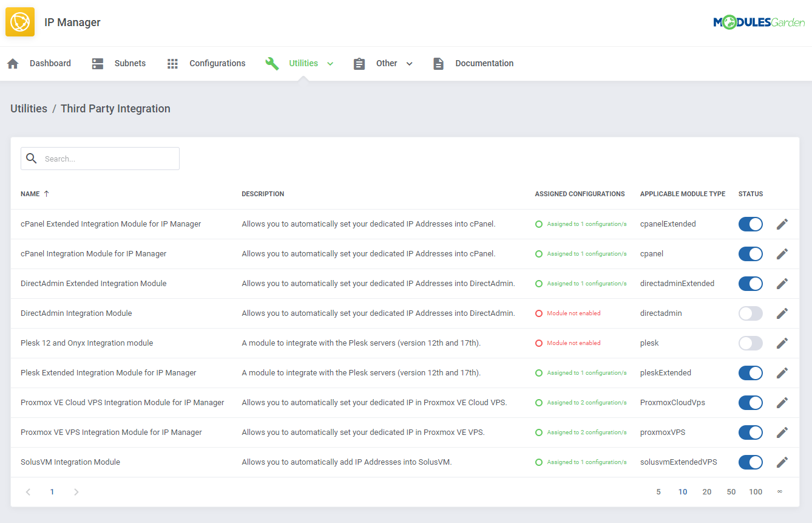Edit the cPanel Integration Module via pencil icon
The image size is (812, 523).
coord(782,253)
